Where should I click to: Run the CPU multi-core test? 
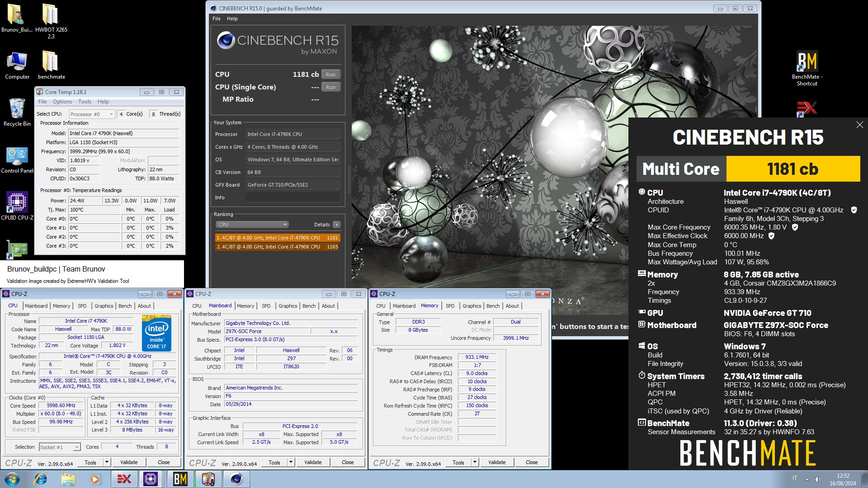point(331,75)
